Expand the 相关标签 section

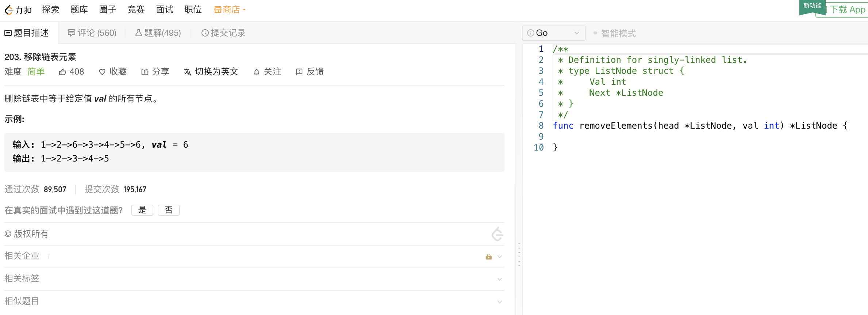point(499,279)
